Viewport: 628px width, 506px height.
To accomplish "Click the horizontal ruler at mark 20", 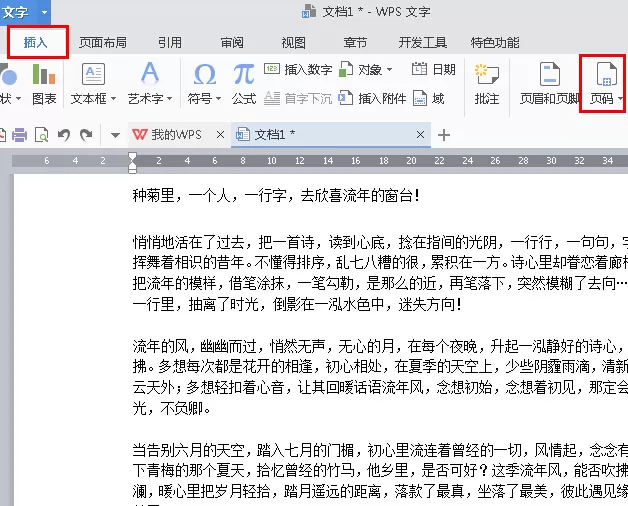I will click(411, 161).
